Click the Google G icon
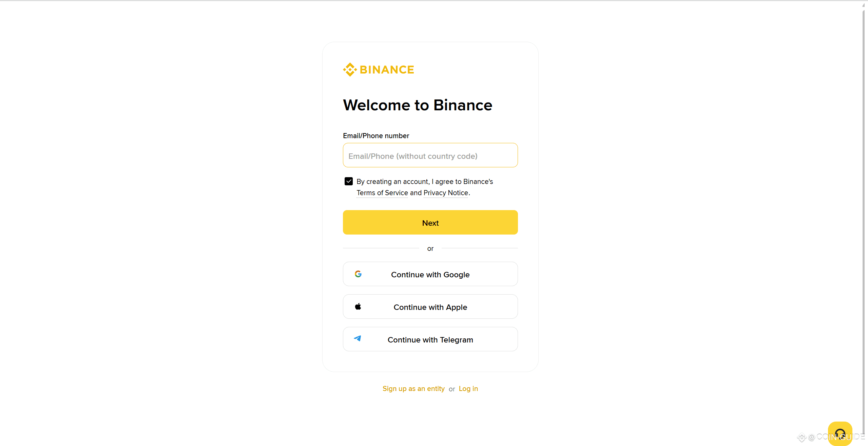The image size is (868, 446). click(358, 274)
